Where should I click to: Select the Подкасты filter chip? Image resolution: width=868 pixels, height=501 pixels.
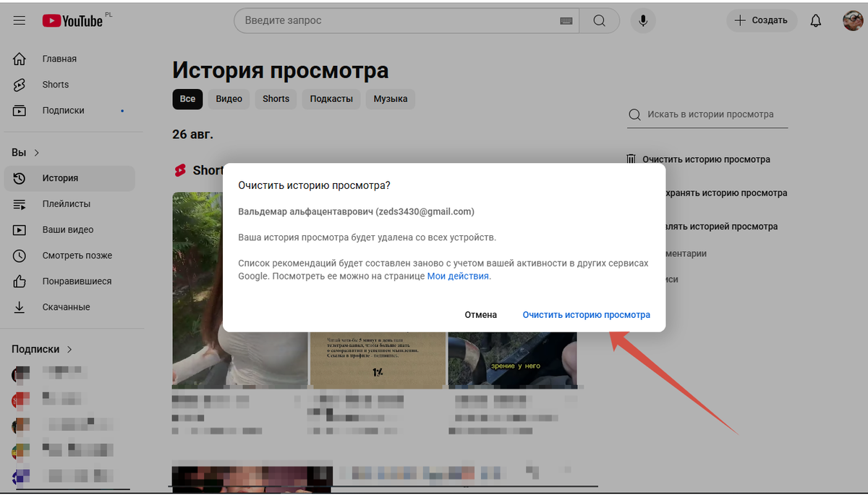click(331, 99)
